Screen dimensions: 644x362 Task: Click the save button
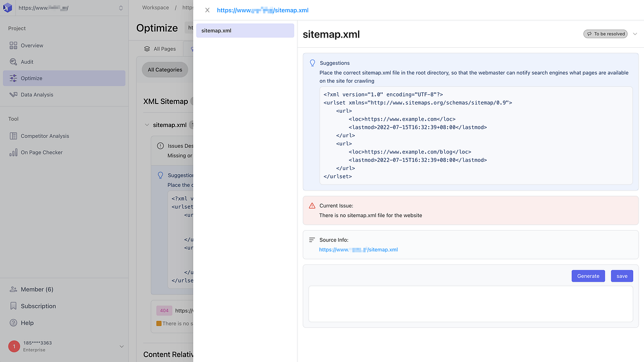[622, 276]
